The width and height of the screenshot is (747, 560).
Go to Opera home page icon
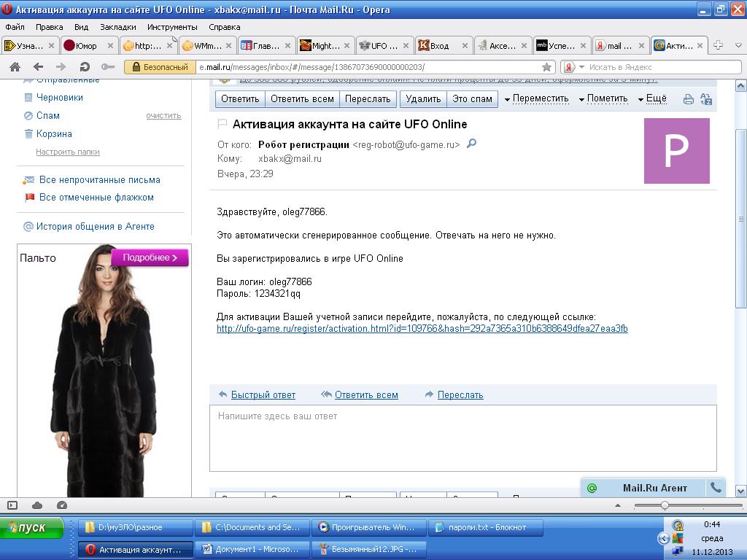coord(15,67)
